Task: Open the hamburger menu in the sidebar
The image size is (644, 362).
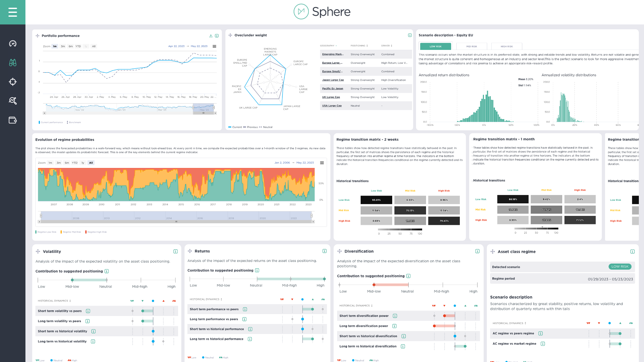Action: click(x=13, y=12)
